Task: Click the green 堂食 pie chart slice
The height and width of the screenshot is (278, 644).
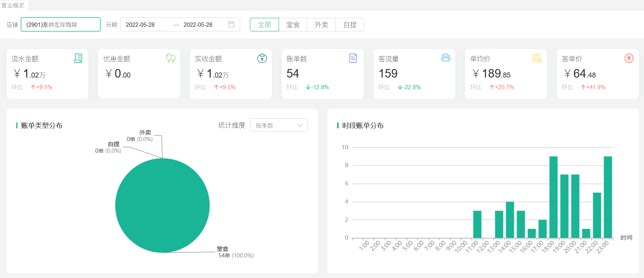Action: point(162,205)
